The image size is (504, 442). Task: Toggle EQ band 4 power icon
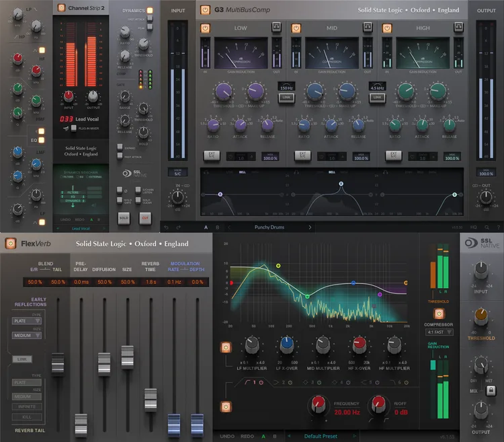pos(348,383)
